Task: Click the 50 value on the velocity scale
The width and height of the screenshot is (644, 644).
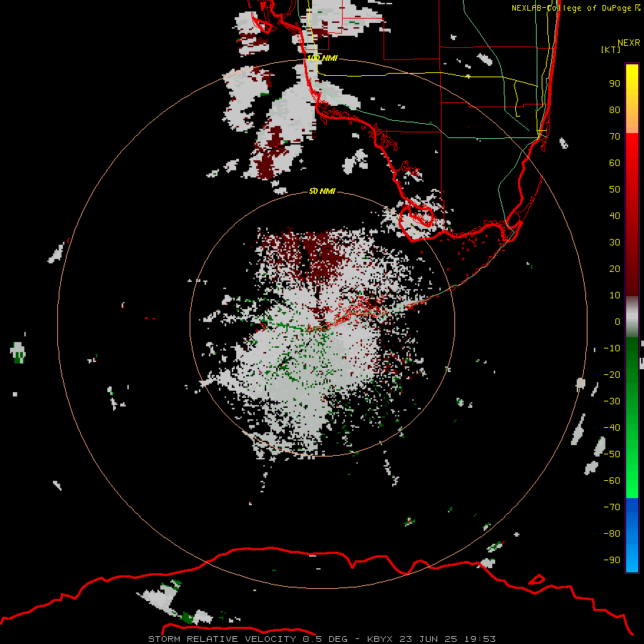Action: [615, 190]
